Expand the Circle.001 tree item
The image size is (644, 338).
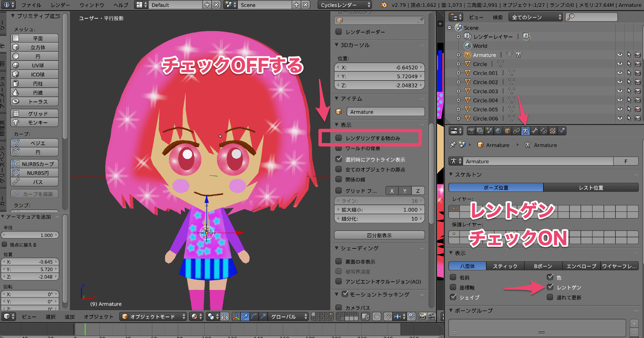click(x=458, y=73)
